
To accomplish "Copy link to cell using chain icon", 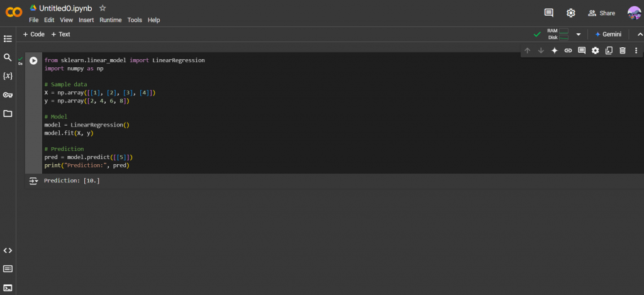I will point(568,50).
